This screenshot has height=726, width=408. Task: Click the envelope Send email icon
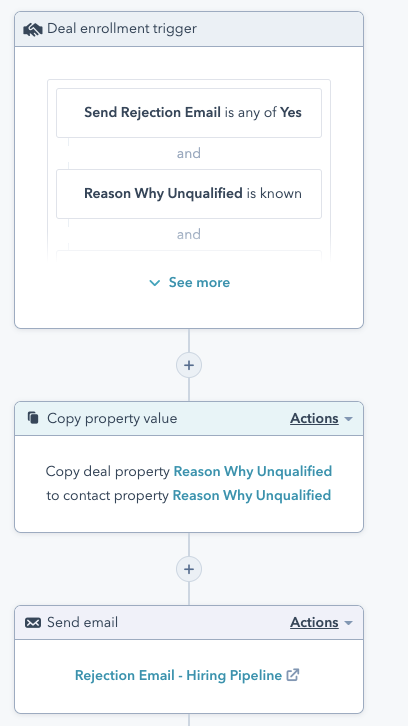click(x=33, y=623)
